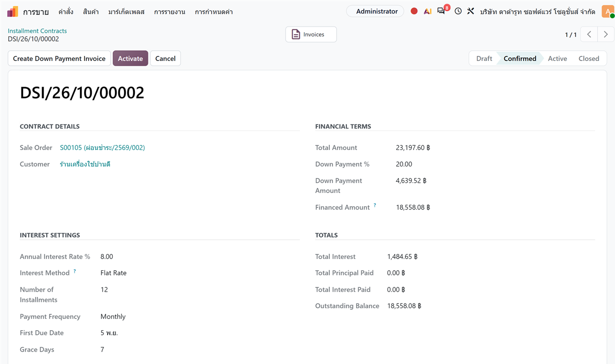Viewport: 615px width, 364px height.
Task: Select the Closed status stage
Action: (589, 58)
